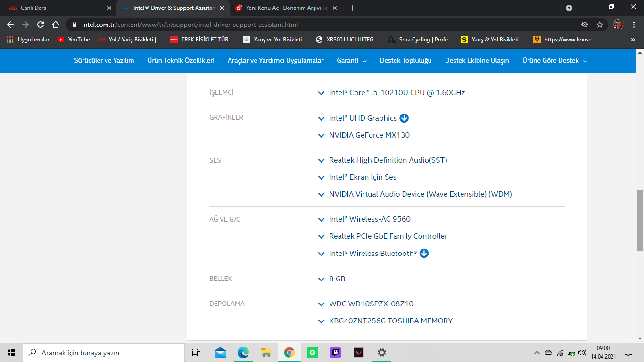Open Twitch from the taskbar
Image resolution: width=644 pixels, height=362 pixels.
tap(336, 353)
